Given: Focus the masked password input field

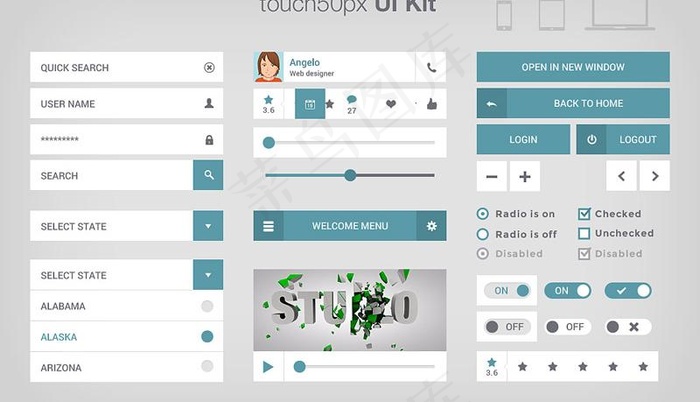Looking at the screenshot, I should tap(126, 139).
